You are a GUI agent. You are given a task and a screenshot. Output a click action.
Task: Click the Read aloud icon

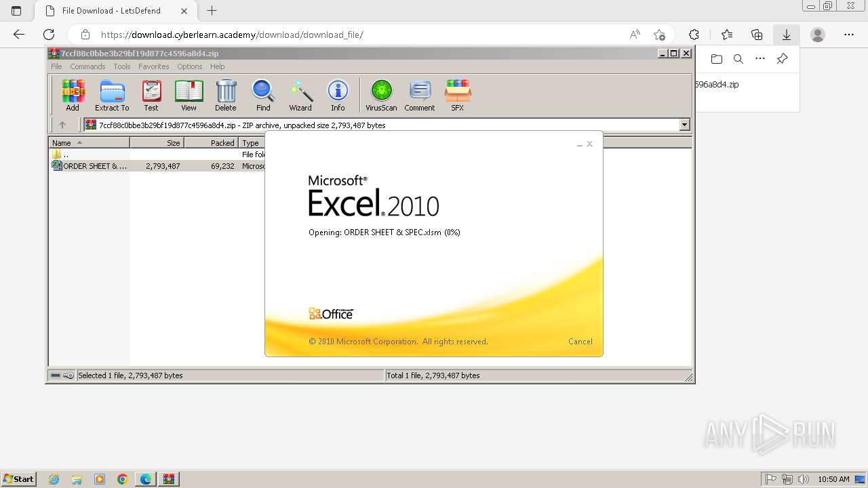(x=635, y=35)
